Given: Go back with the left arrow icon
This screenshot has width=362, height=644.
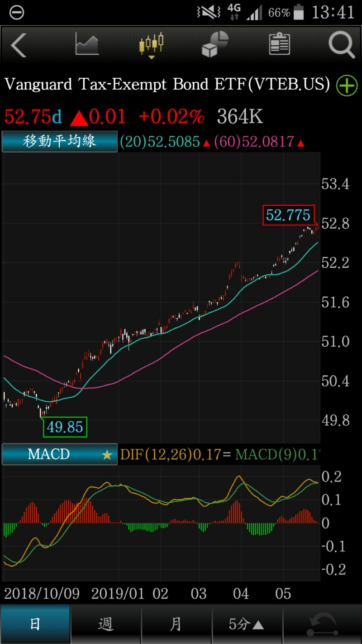Looking at the screenshot, I should tap(19, 45).
